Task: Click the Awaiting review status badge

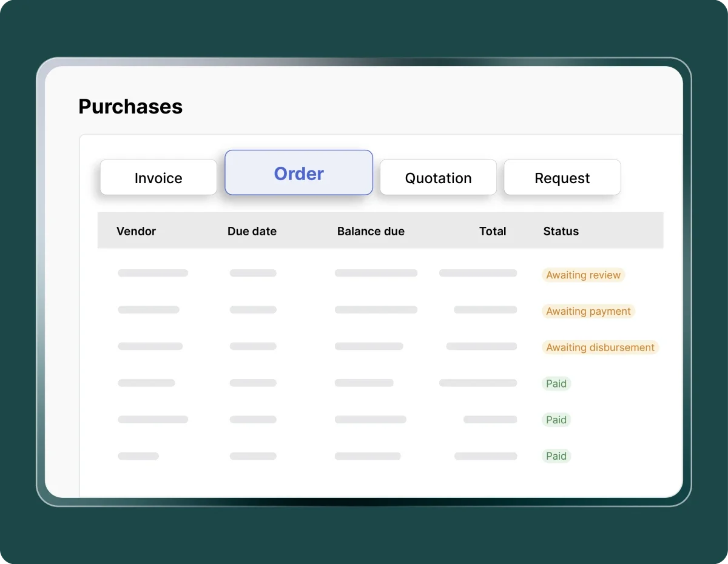Action: pyautogui.click(x=583, y=275)
